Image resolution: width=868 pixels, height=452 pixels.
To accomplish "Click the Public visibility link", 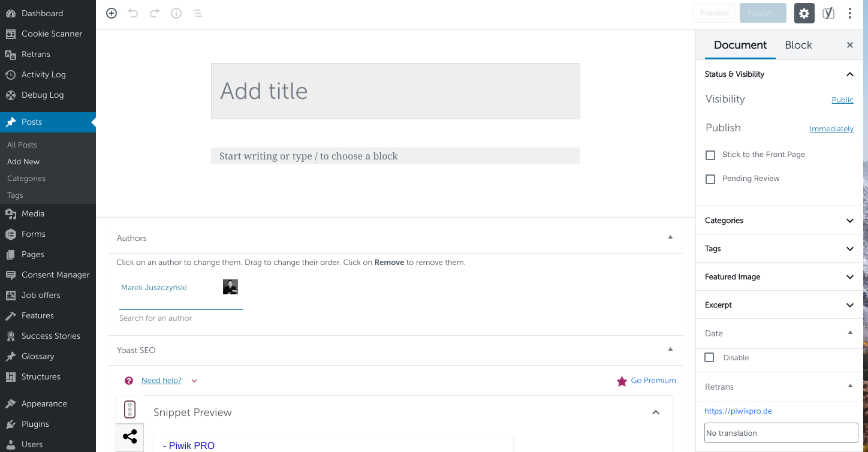I will pos(842,100).
